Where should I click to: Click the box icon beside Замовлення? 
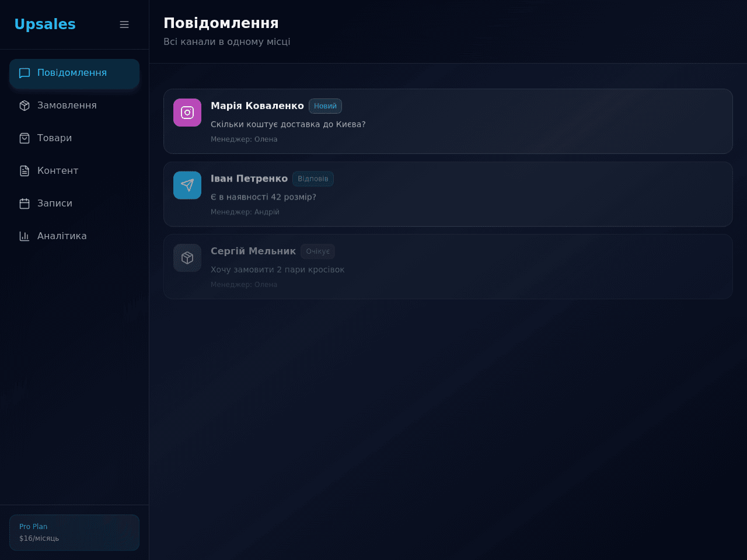25,106
